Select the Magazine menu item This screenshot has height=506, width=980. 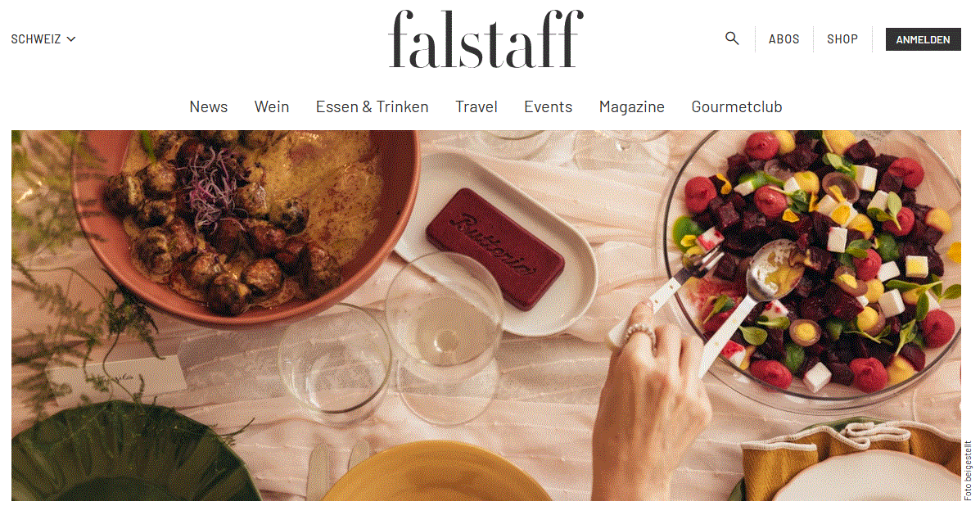pyautogui.click(x=632, y=106)
